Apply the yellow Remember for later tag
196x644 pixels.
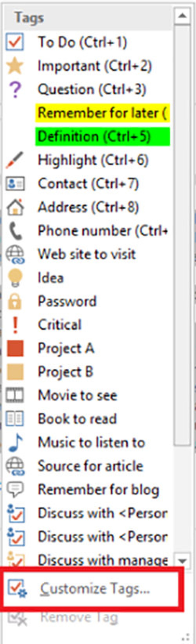[x=102, y=113]
